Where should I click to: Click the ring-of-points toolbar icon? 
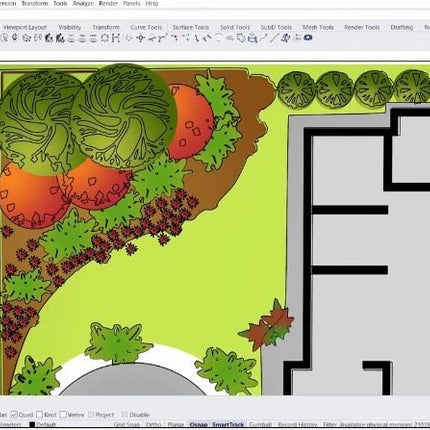pos(105,38)
